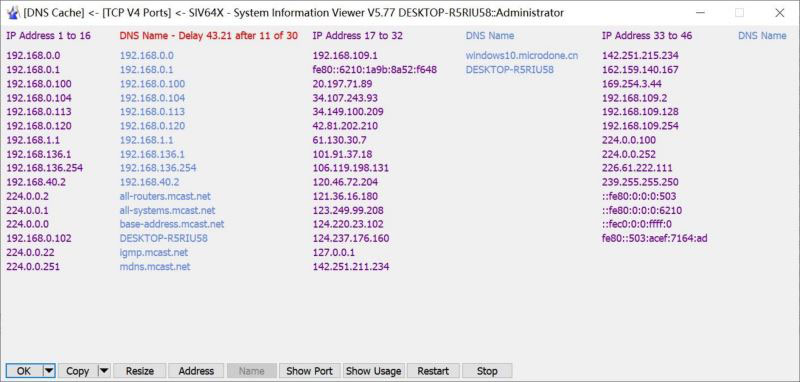This screenshot has width=800, height=382.
Task: Click the Restart button
Action: (433, 371)
